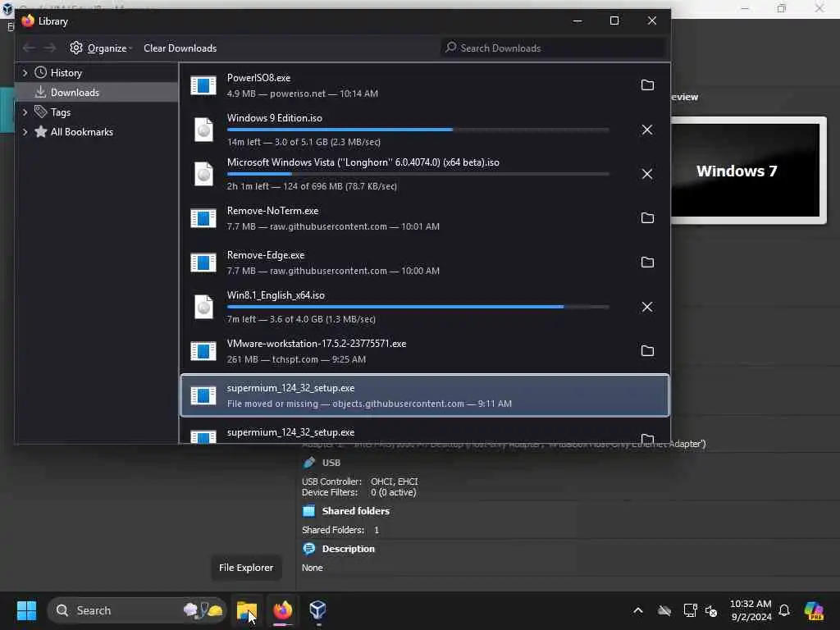Cancel the Windows Vista Longhorn iso download
This screenshot has height=630, width=840.
[x=647, y=174]
